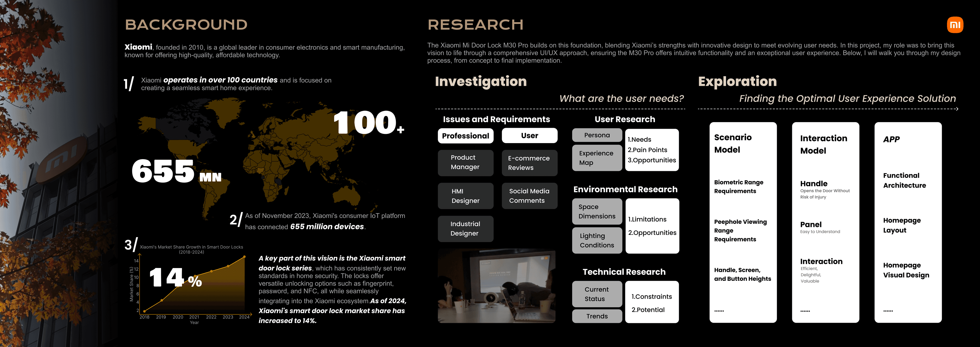Click 'What are the user needs?' text
980x347 pixels.
coord(621,99)
